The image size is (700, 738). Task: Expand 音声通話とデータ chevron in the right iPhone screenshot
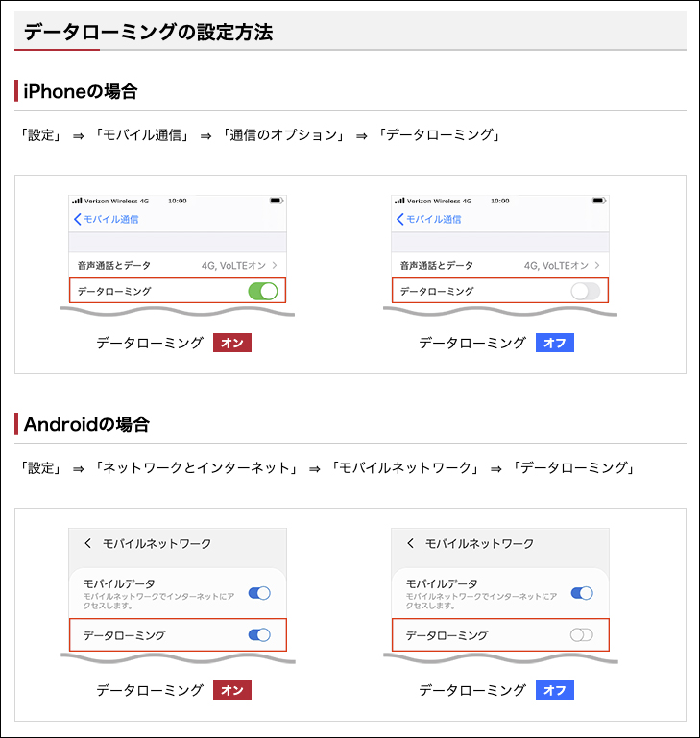[x=597, y=265]
